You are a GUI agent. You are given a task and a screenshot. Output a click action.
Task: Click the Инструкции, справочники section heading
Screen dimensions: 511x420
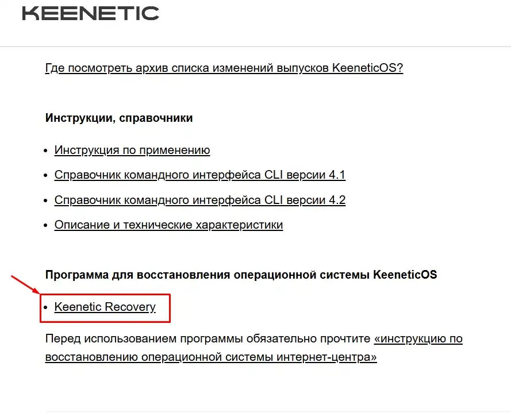tap(119, 118)
